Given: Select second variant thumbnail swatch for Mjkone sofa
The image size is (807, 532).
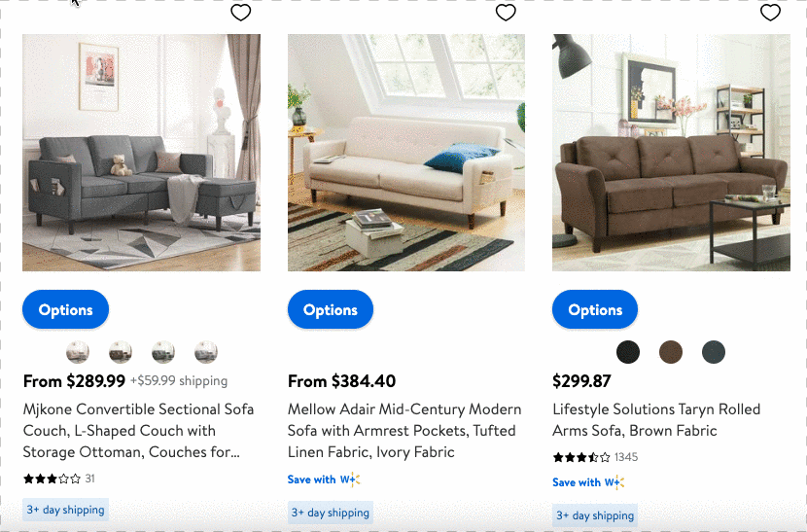Looking at the screenshot, I should pos(121,352).
